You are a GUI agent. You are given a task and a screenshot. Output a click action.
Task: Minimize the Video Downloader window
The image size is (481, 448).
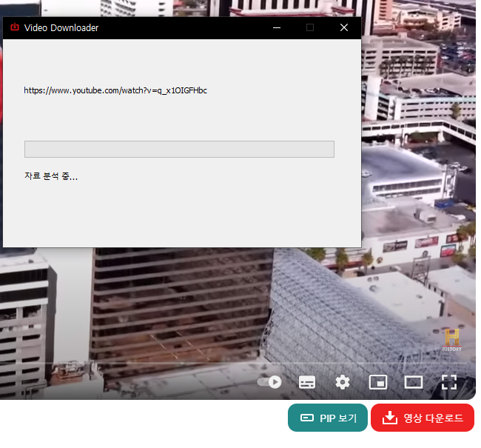point(277,27)
